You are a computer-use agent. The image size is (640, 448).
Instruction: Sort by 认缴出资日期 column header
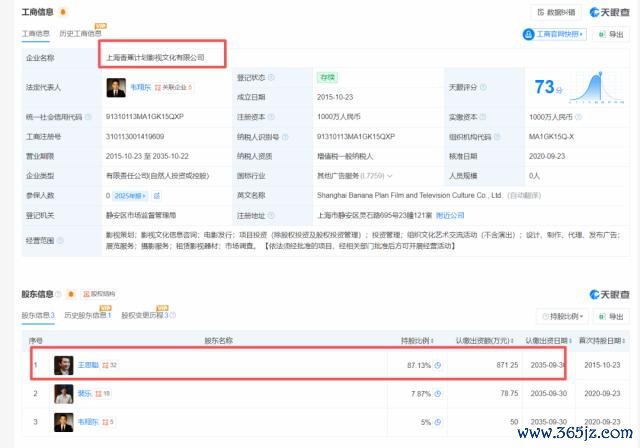tap(548, 340)
